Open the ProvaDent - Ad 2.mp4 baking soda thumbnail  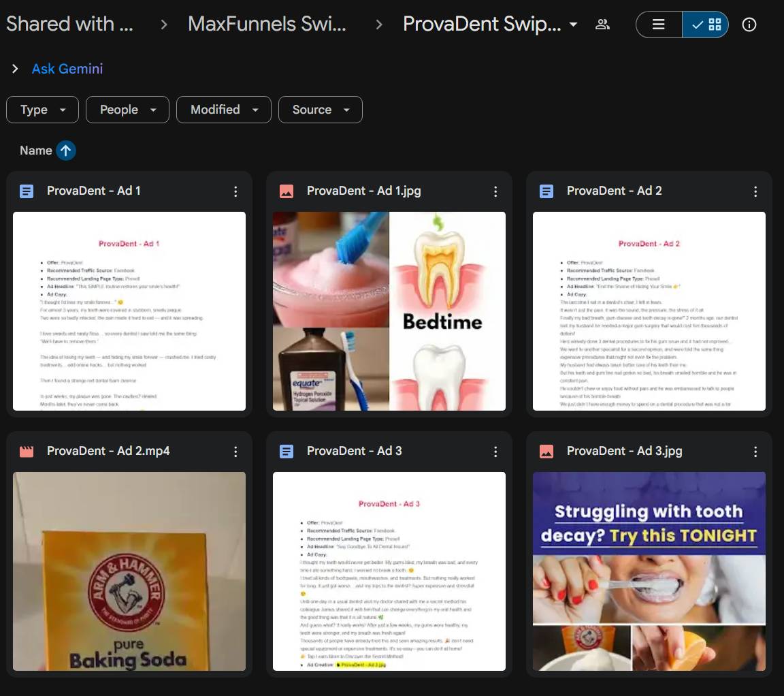129,571
